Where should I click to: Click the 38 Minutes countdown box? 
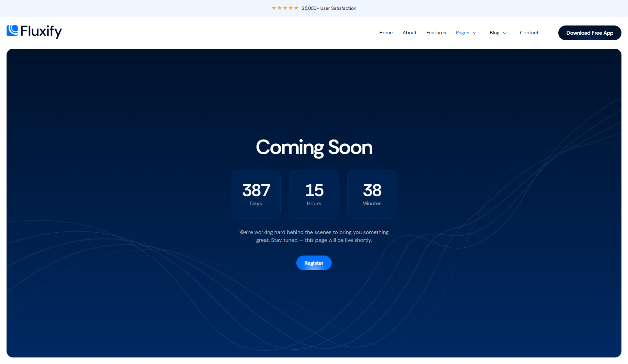(x=372, y=194)
